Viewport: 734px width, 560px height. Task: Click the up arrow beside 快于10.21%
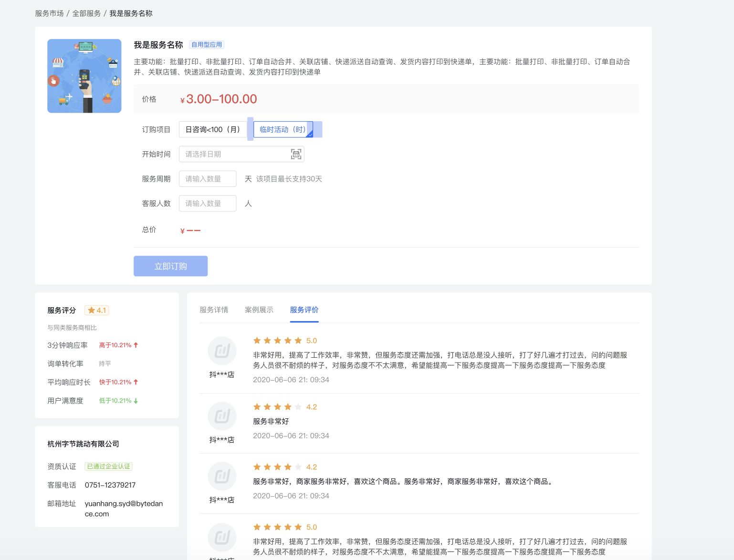[x=136, y=382]
